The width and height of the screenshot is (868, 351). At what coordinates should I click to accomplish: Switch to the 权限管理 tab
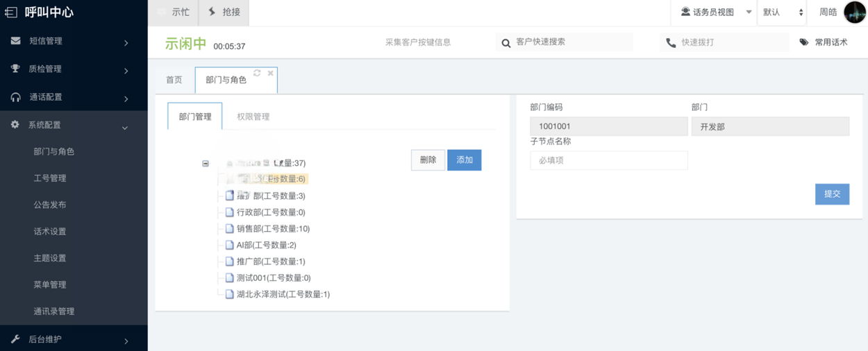253,117
